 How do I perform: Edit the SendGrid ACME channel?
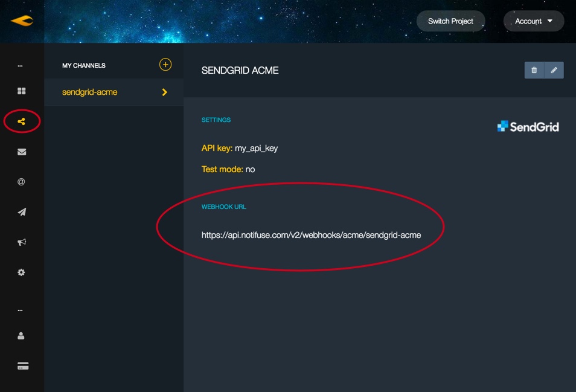(x=554, y=70)
